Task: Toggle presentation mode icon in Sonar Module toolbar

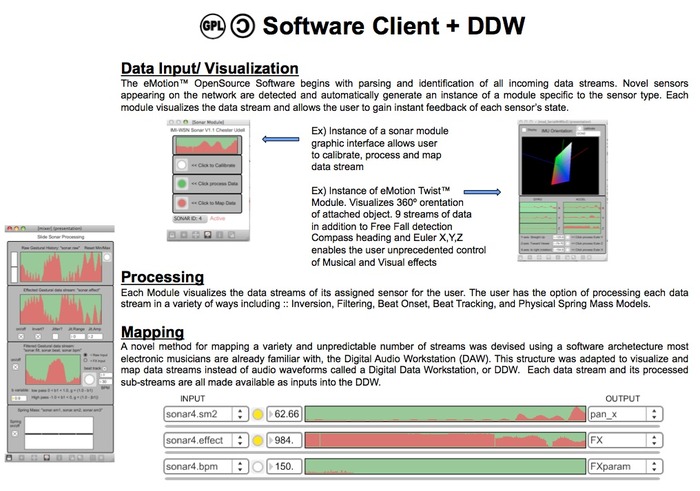Action: (208, 235)
